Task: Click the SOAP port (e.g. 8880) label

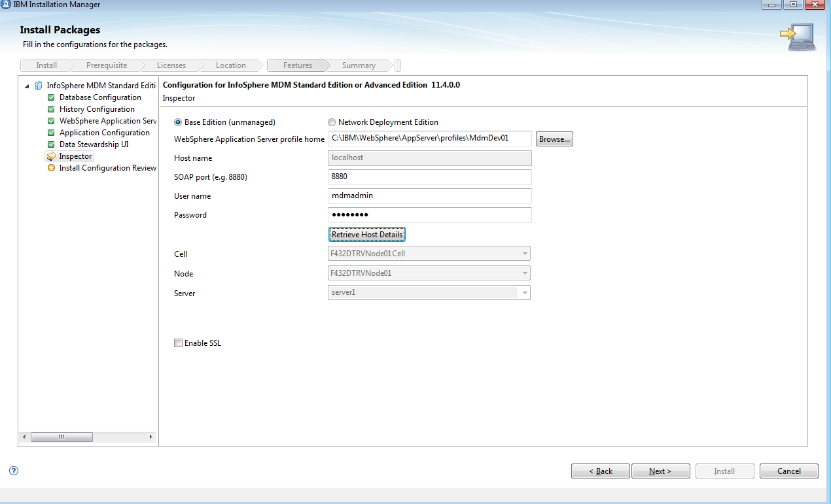Action: click(211, 177)
